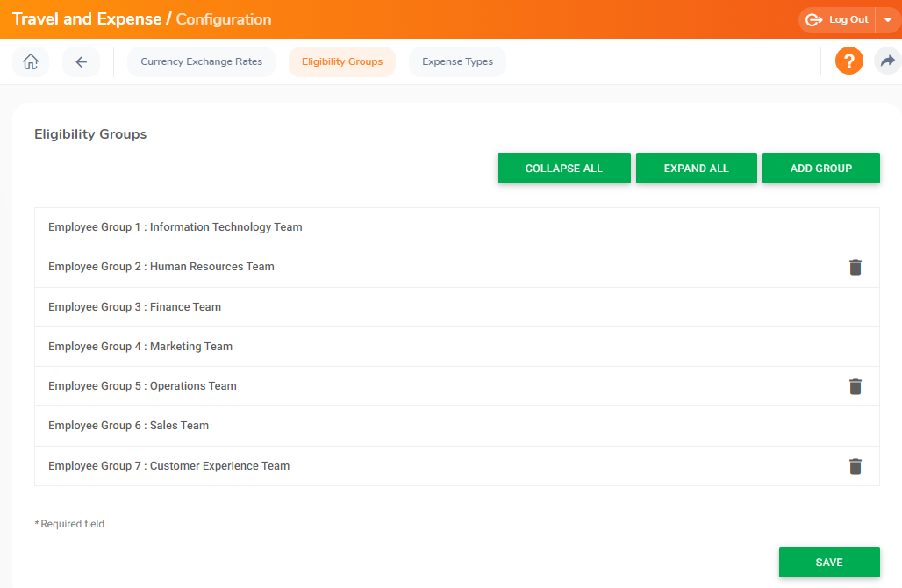Expand the Marketing Team group
Screen dimensions: 902x588
tap(139, 346)
